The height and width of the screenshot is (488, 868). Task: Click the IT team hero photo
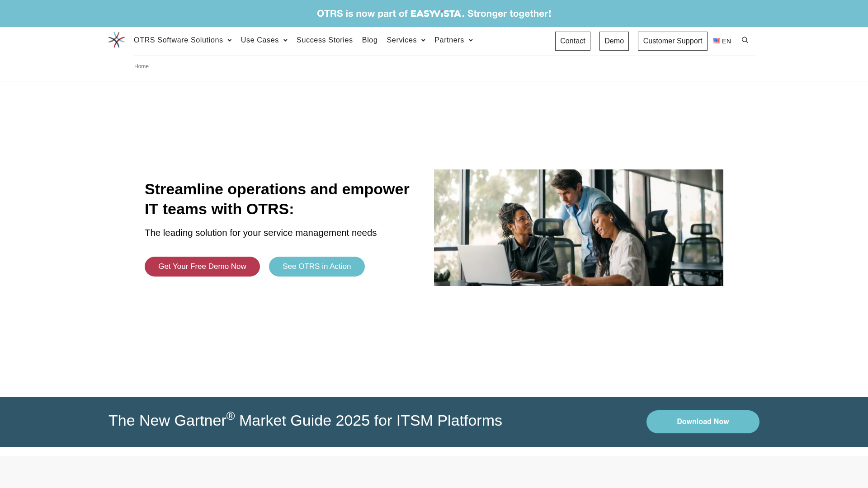click(578, 227)
